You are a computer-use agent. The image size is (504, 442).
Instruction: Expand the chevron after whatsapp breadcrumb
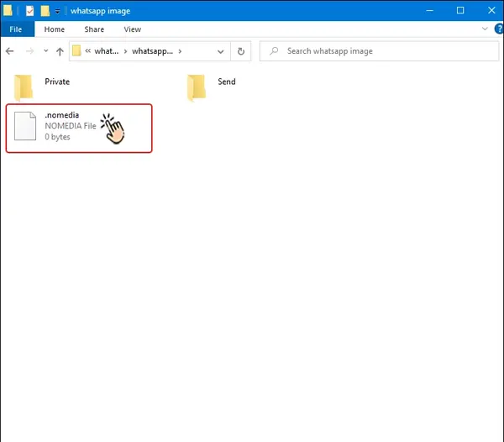pyautogui.click(x=180, y=51)
